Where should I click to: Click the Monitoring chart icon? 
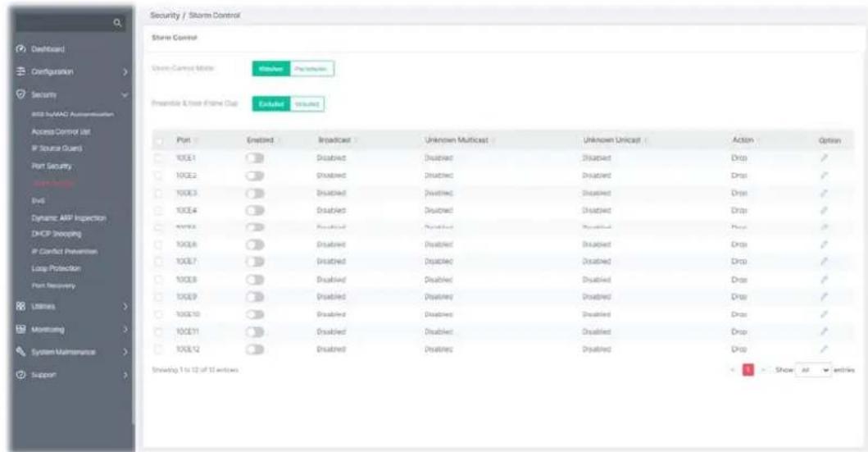[x=21, y=329]
